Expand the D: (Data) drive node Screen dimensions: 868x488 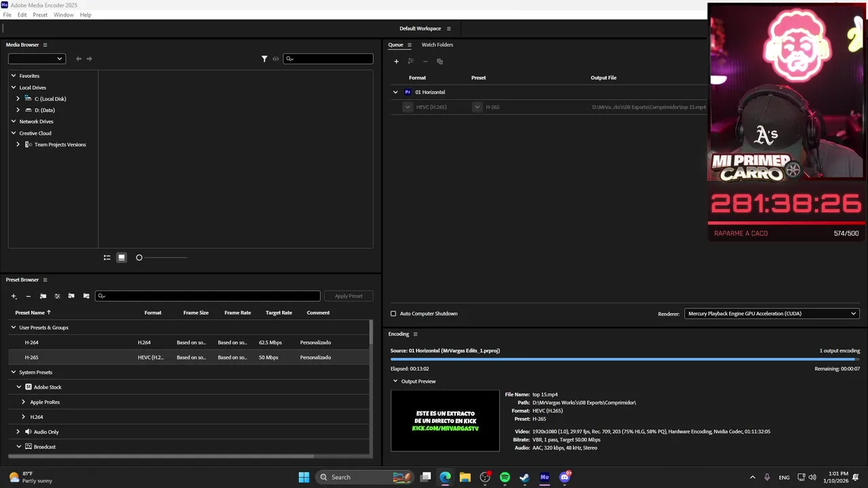18,110
